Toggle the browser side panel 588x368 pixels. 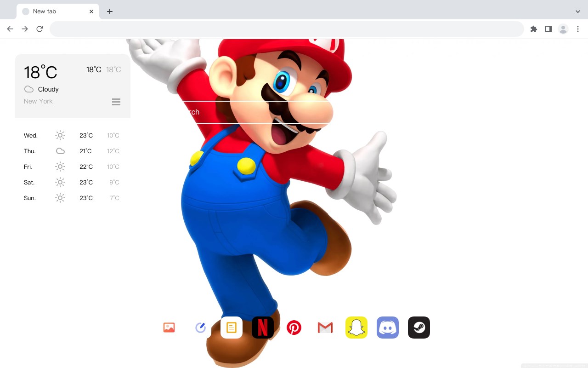pos(548,29)
